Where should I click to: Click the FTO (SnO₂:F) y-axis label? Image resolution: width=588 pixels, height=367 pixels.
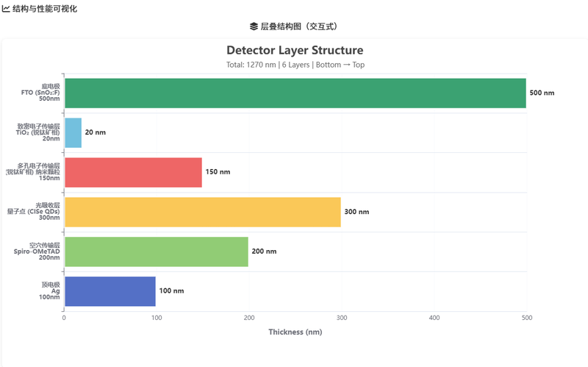coord(40,93)
